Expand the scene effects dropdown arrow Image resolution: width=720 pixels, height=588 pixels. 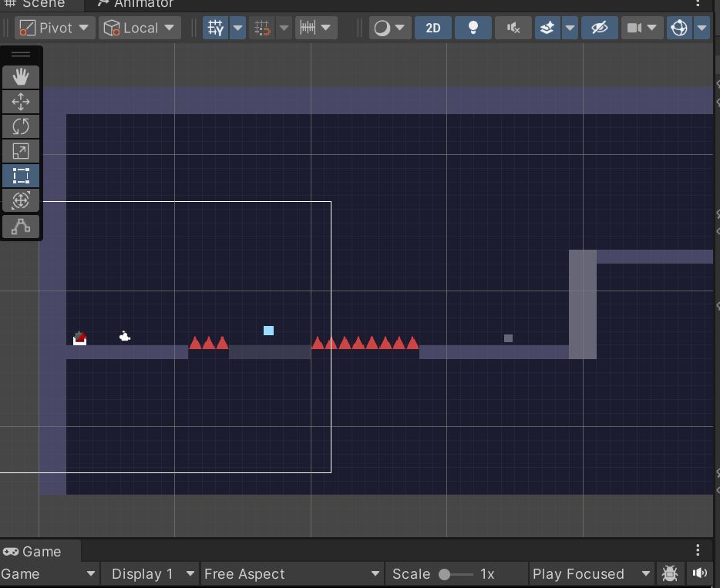click(570, 28)
